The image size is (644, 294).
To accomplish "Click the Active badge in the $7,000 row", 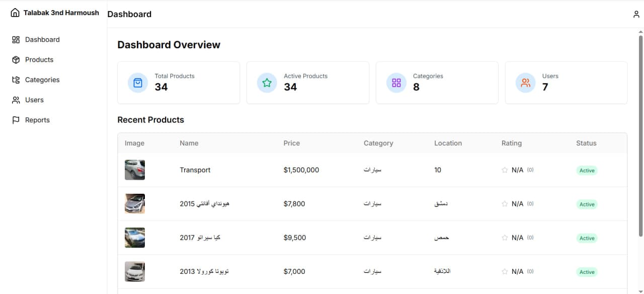I will (587, 272).
